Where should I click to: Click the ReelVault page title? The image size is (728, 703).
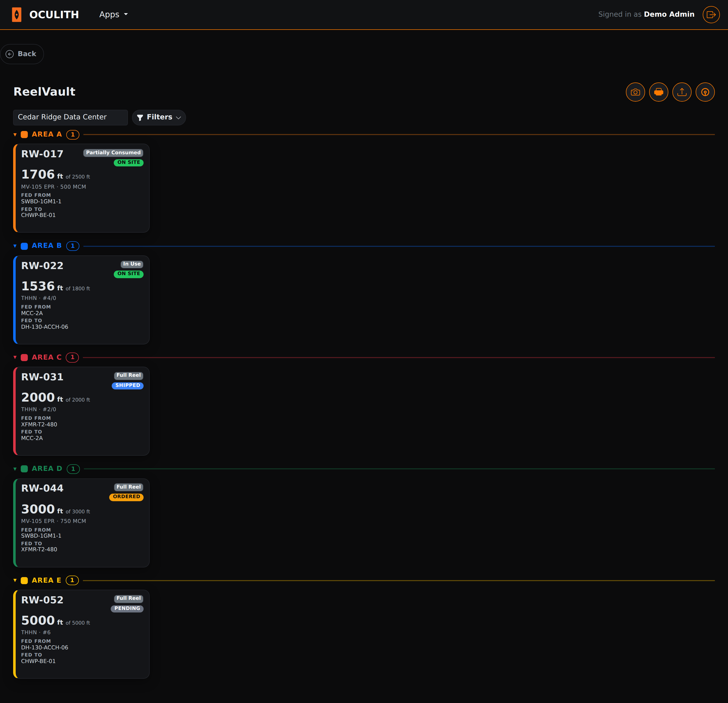[x=44, y=91]
